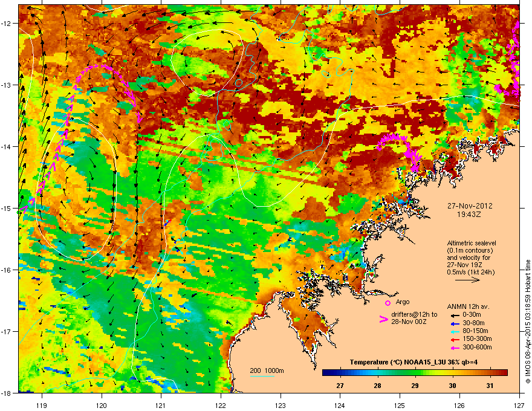Click the '29' colorbar tick label

(415, 386)
